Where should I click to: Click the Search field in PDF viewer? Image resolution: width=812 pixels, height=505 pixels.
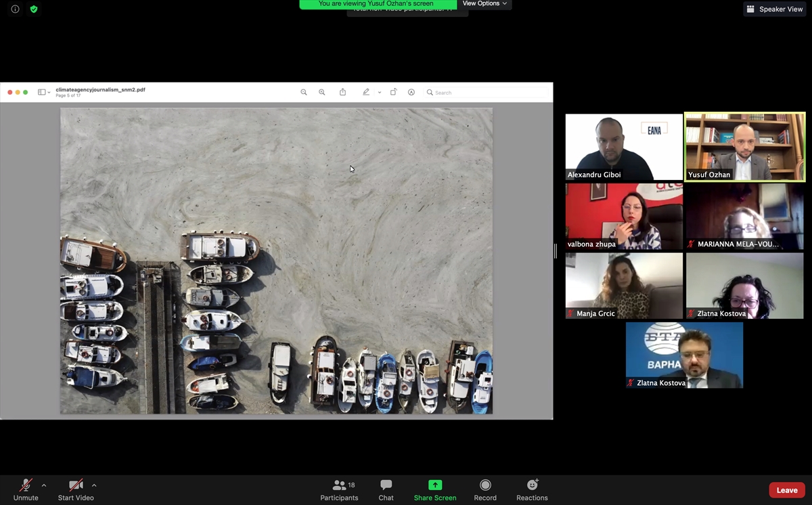[x=487, y=92]
